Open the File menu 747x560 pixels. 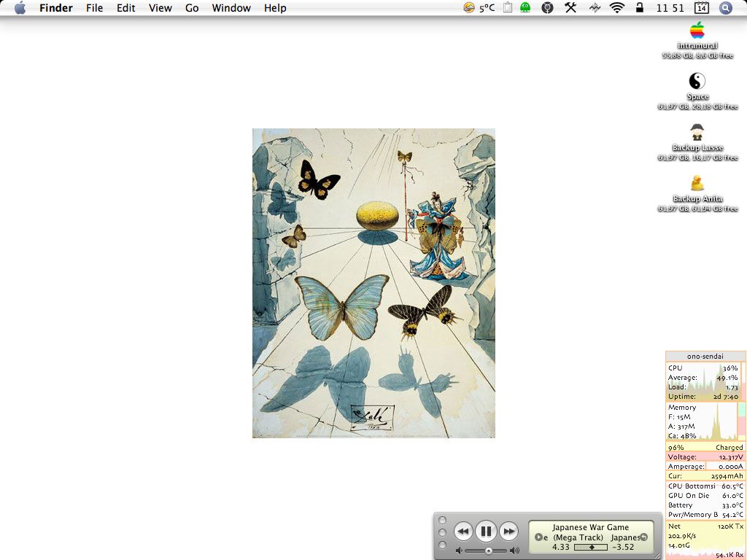coord(94,8)
